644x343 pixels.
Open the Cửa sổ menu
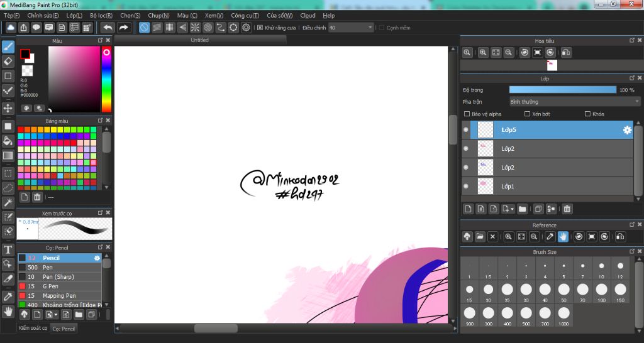[280, 16]
